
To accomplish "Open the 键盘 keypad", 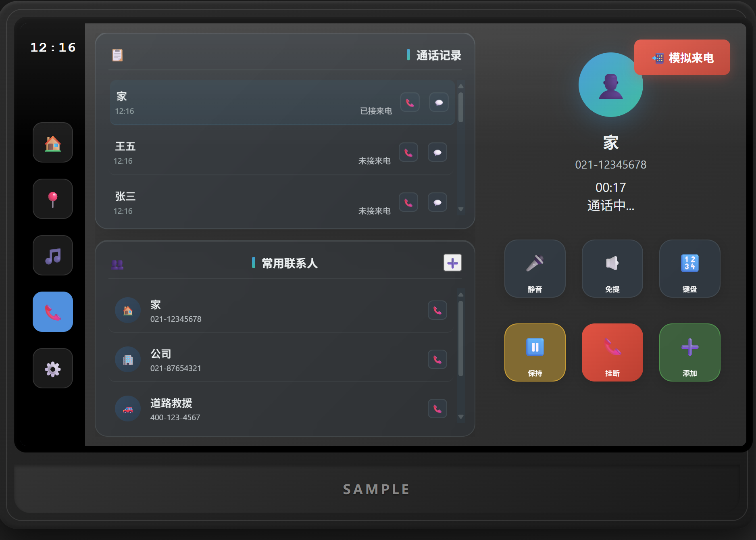I will click(690, 269).
